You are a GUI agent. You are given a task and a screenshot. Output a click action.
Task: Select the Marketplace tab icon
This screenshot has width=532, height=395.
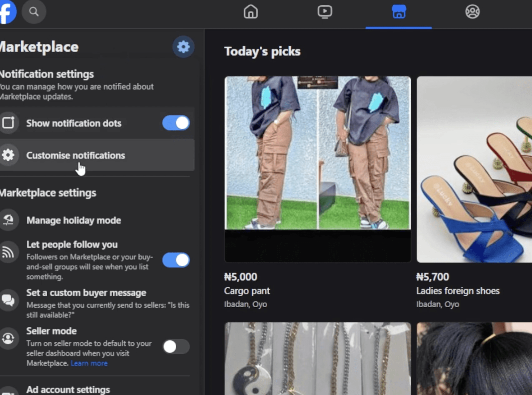[x=399, y=12]
